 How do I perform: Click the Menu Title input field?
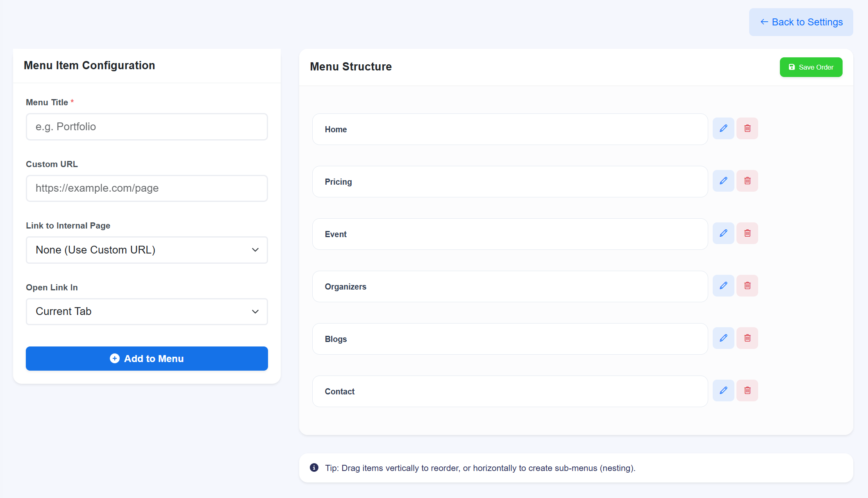point(146,127)
